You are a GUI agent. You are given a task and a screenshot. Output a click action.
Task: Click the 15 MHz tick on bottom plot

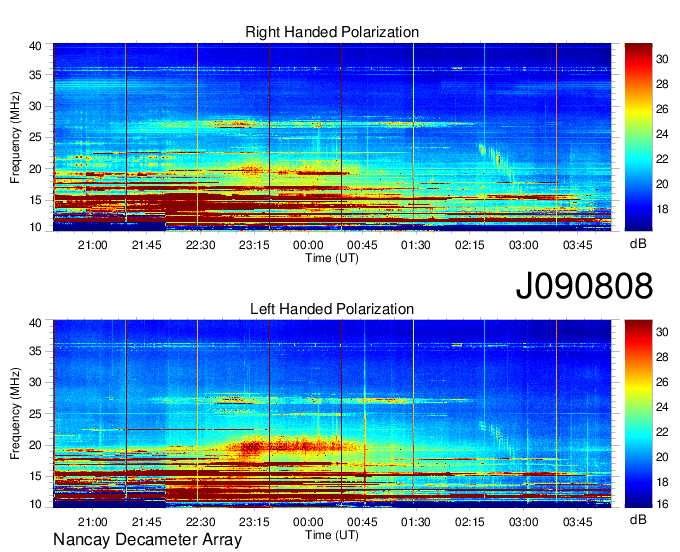pyautogui.click(x=35, y=477)
